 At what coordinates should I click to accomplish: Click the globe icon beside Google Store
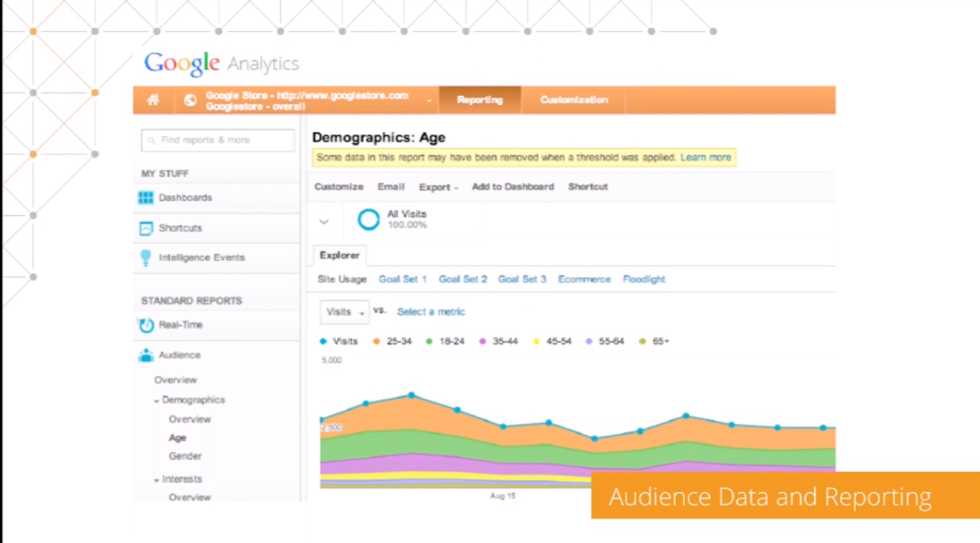[x=190, y=100]
